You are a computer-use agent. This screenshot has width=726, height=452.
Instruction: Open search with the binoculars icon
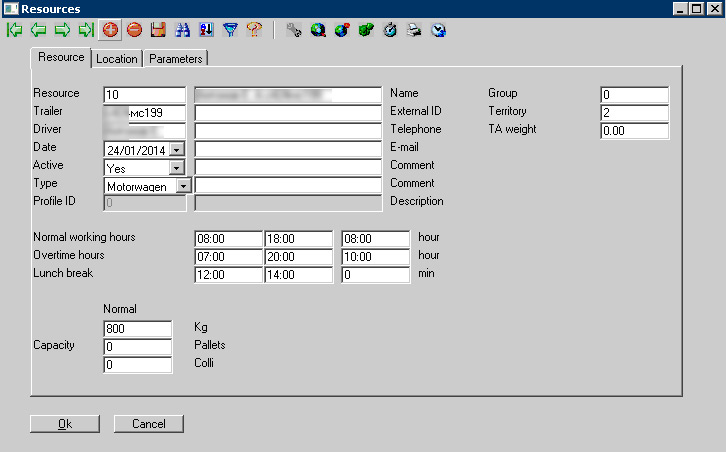tap(182, 30)
